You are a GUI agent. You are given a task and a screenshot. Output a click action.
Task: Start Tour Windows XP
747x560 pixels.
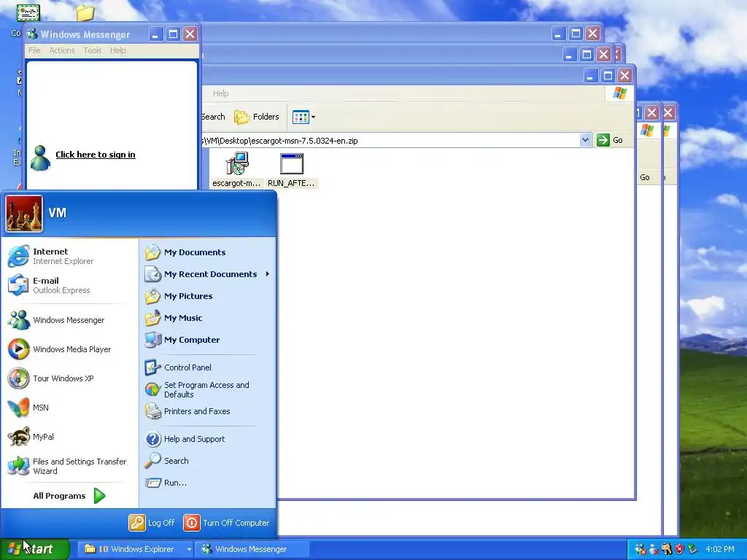tap(70, 378)
